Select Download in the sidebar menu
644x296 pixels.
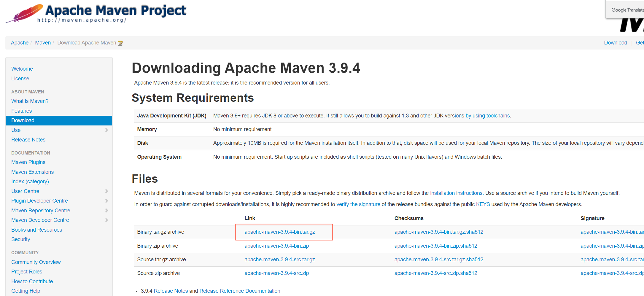(23, 120)
